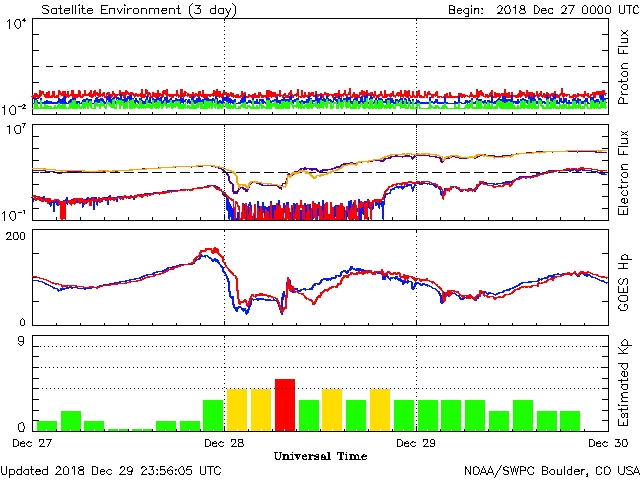Click the 'GOES Hp' axis label
This screenshot has width=640, height=480.
pyautogui.click(x=623, y=282)
